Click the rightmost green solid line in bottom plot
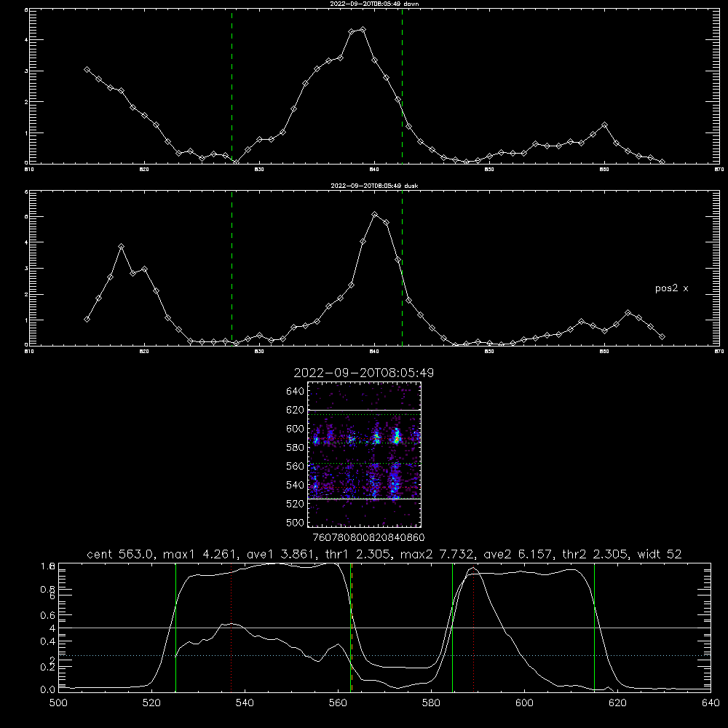 [x=594, y=628]
